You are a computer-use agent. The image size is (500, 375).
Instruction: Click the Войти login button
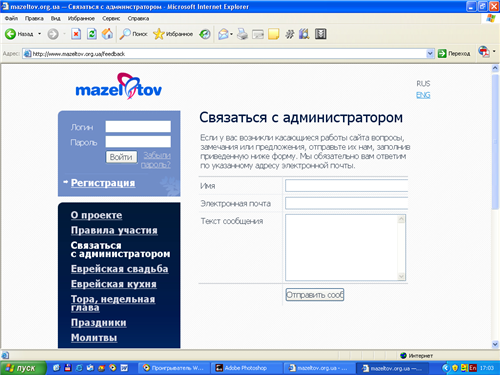coord(121,157)
